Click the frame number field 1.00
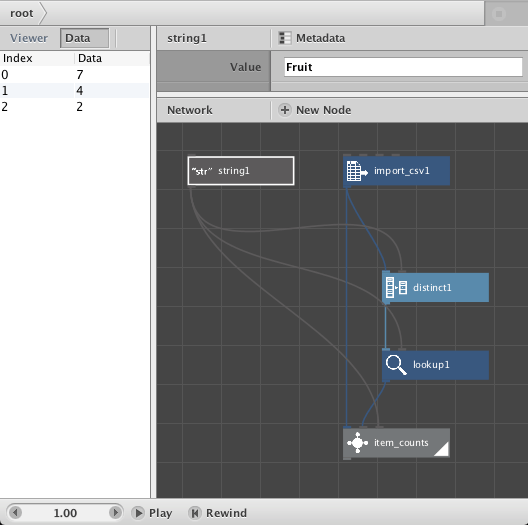 click(x=65, y=513)
